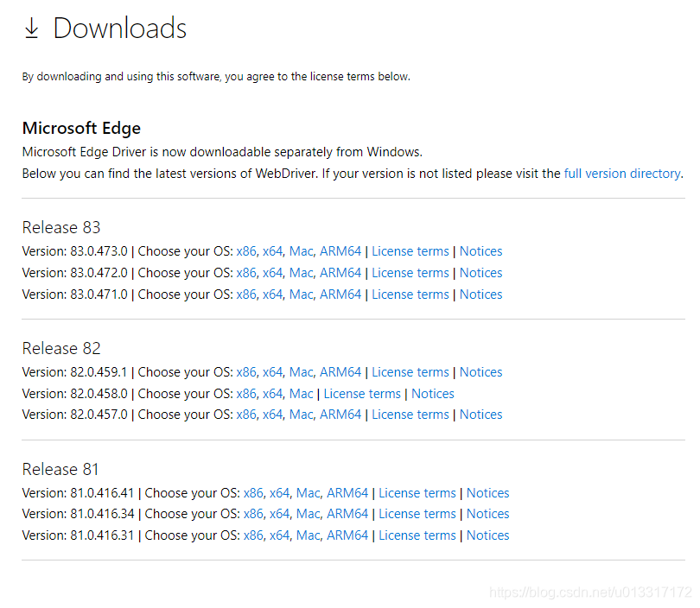Open the full version directory link
This screenshot has width=700, height=608.
623,174
